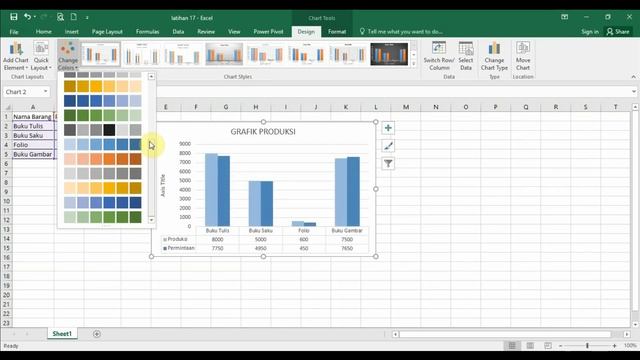The height and width of the screenshot is (360, 640).
Task: Click the GRAFIK PRODUKSI chart title
Action: pos(263,131)
